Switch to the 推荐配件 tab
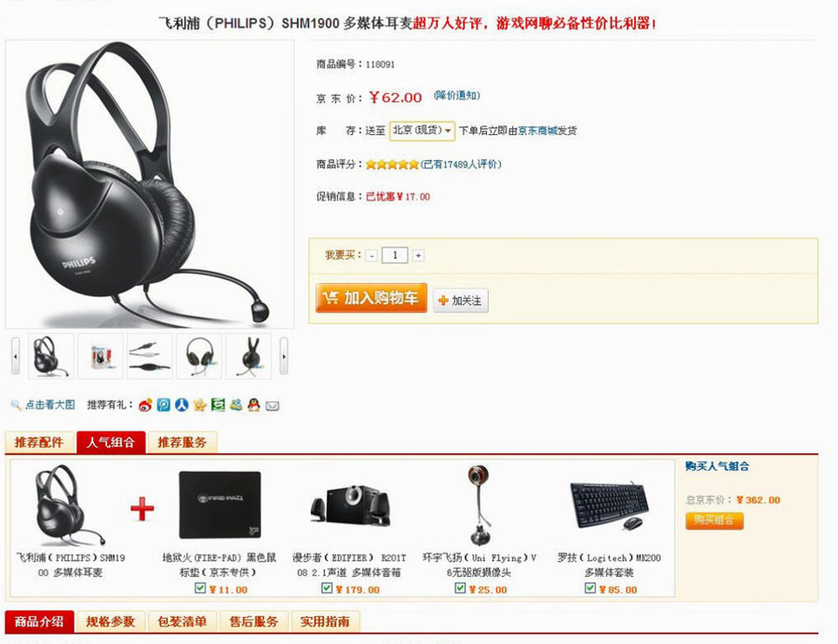 [39, 442]
